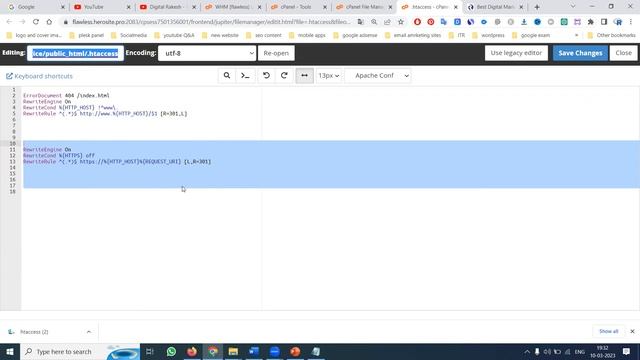Bookmark this page with the star icon

coord(400,22)
